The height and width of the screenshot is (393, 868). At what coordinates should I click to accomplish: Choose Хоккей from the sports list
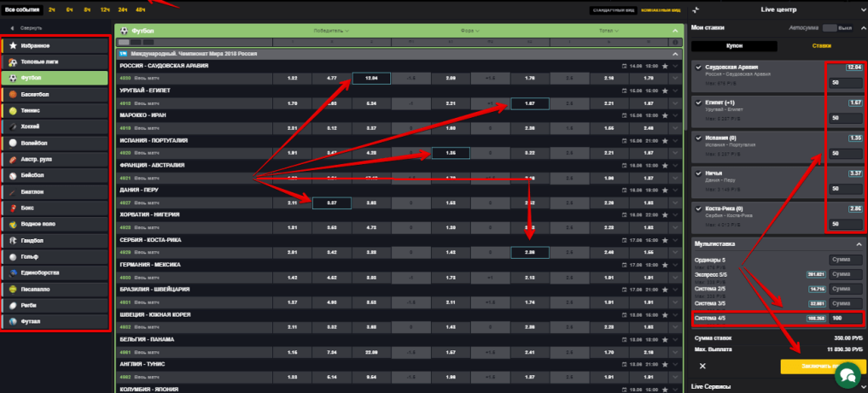32,126
